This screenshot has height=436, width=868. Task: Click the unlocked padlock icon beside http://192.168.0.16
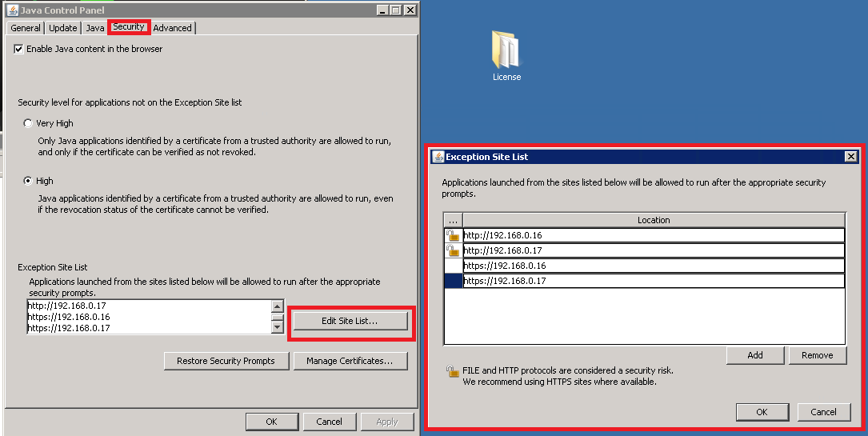tap(453, 235)
